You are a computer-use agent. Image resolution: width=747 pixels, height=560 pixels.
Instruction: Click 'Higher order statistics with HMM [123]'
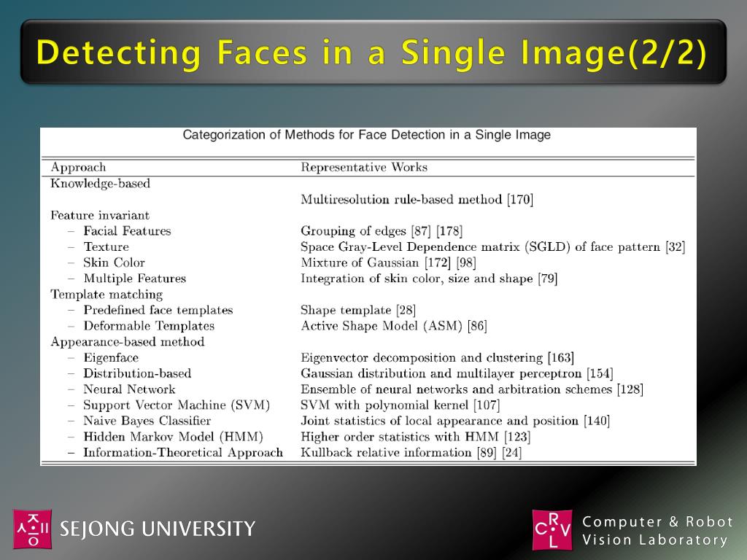[415, 437]
